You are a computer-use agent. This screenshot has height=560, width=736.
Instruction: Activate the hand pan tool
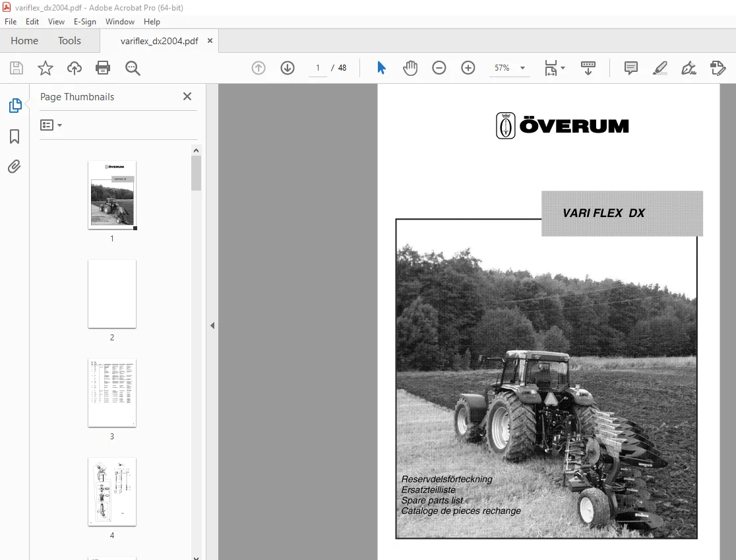click(410, 68)
